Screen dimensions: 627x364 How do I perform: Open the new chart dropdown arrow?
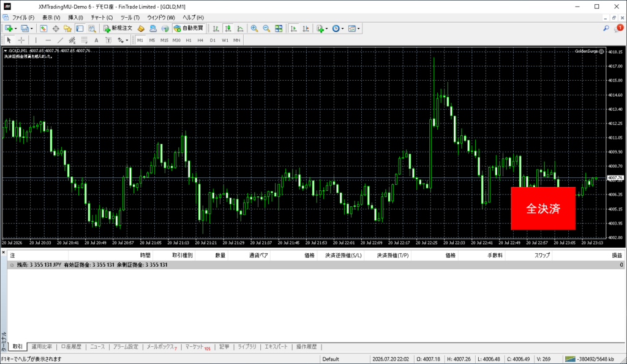tap(15, 29)
